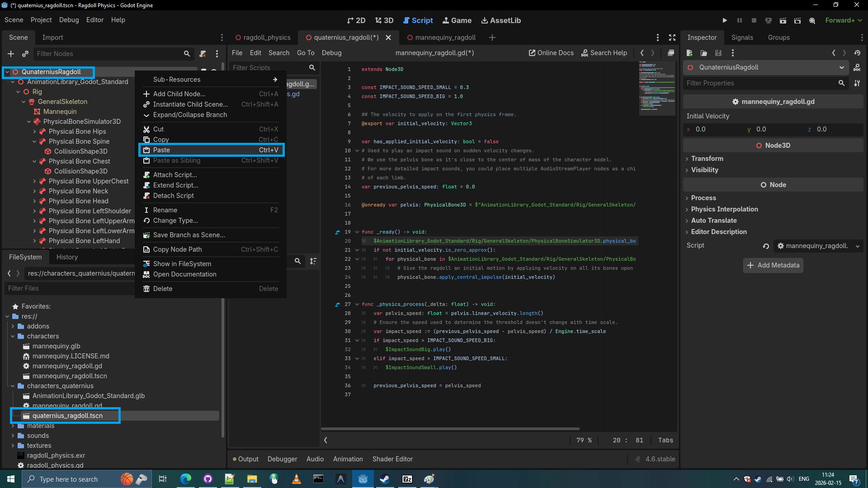Expand the Transform section
Viewport: 868px width, 488px height.
pos(707,159)
